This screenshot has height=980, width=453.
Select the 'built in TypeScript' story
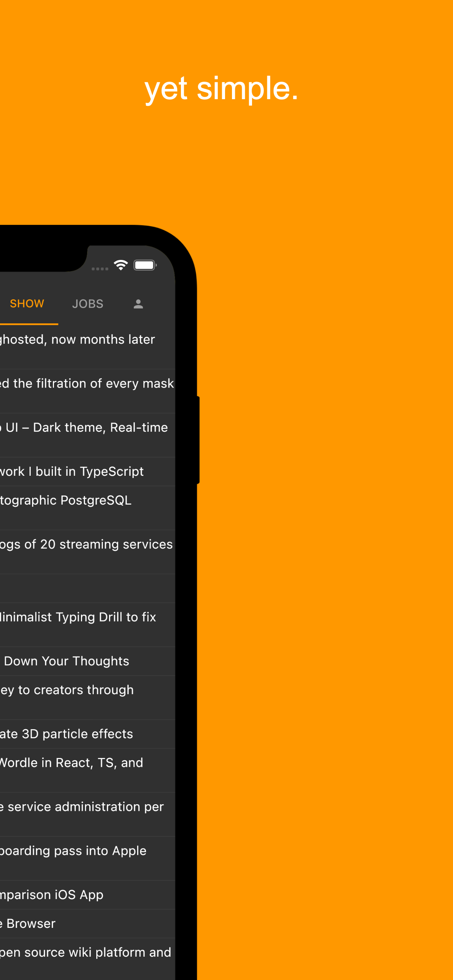[72, 471]
